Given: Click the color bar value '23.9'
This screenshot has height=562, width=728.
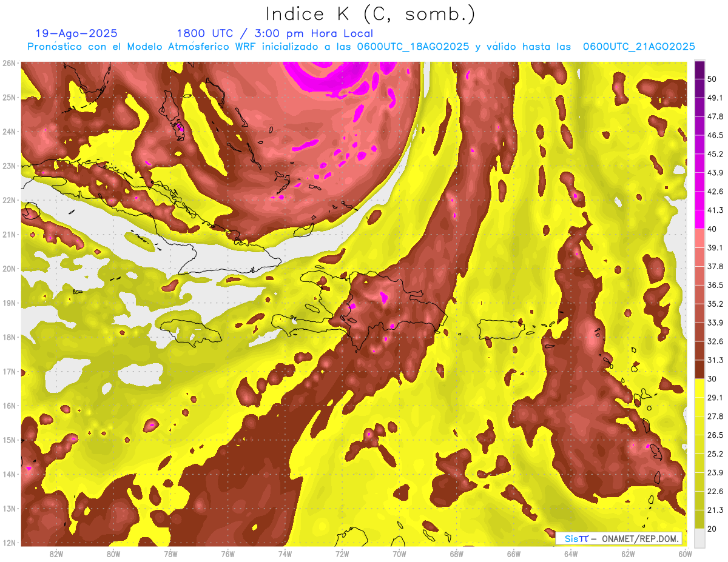Looking at the screenshot, I should click(x=715, y=472).
